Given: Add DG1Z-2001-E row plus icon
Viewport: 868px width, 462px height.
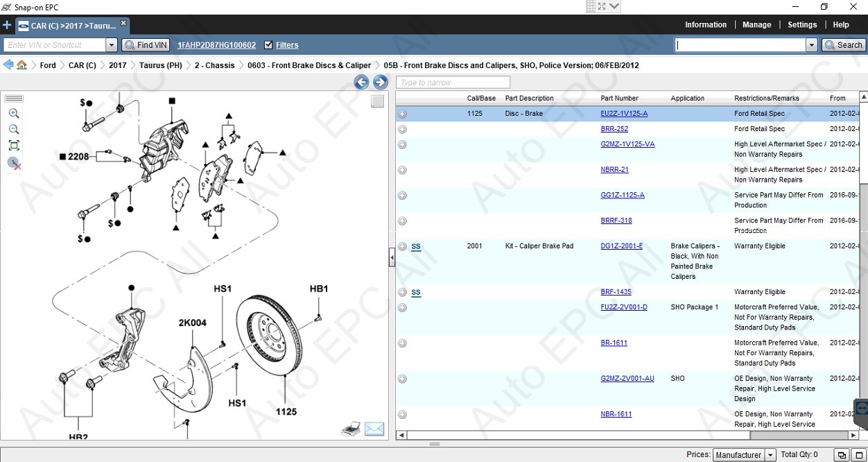Looking at the screenshot, I should click(x=402, y=246).
